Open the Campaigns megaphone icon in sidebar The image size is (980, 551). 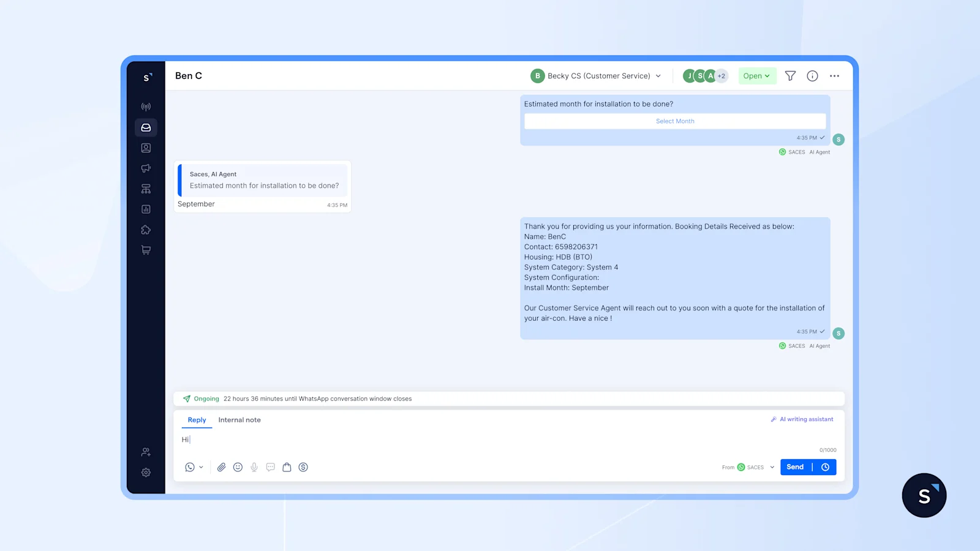(x=146, y=168)
